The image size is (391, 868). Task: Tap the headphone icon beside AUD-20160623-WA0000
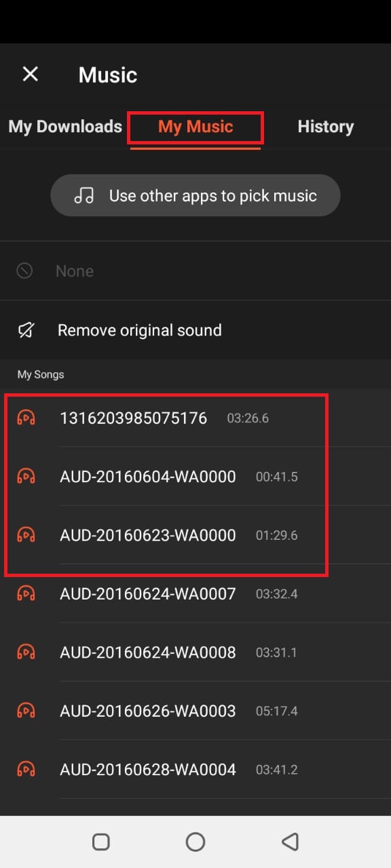26,535
